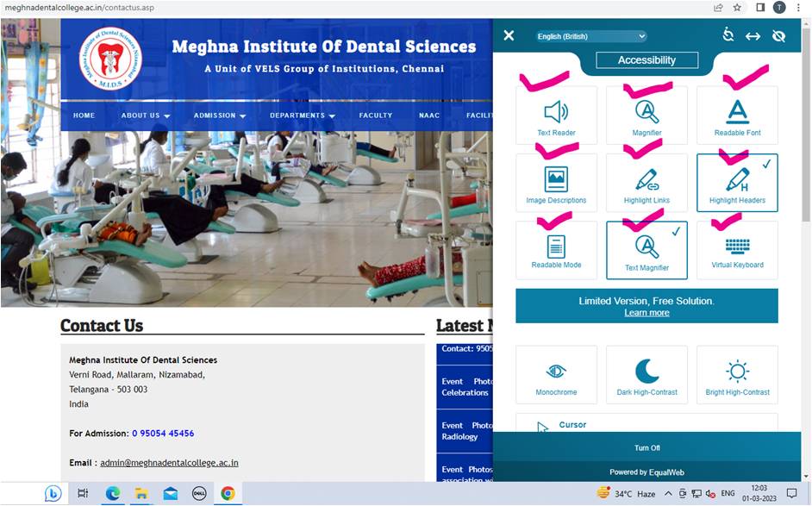Click the ENG language indicator

click(x=728, y=494)
